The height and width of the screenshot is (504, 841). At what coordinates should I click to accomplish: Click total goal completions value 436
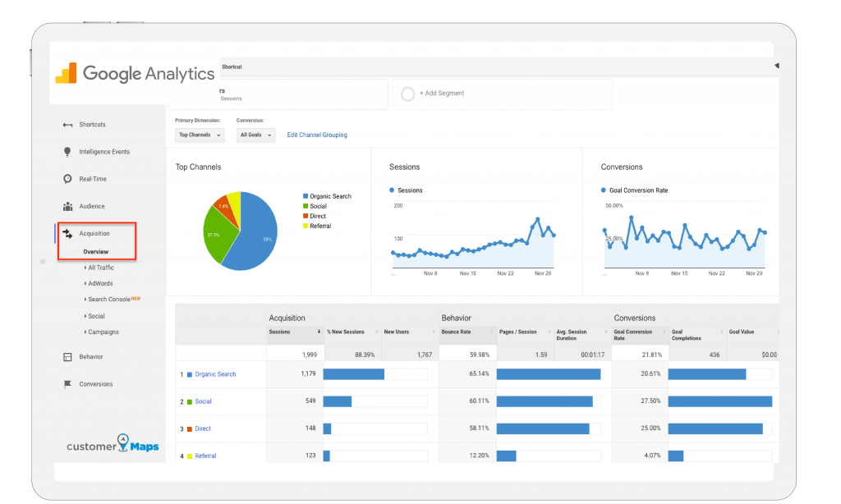click(715, 355)
